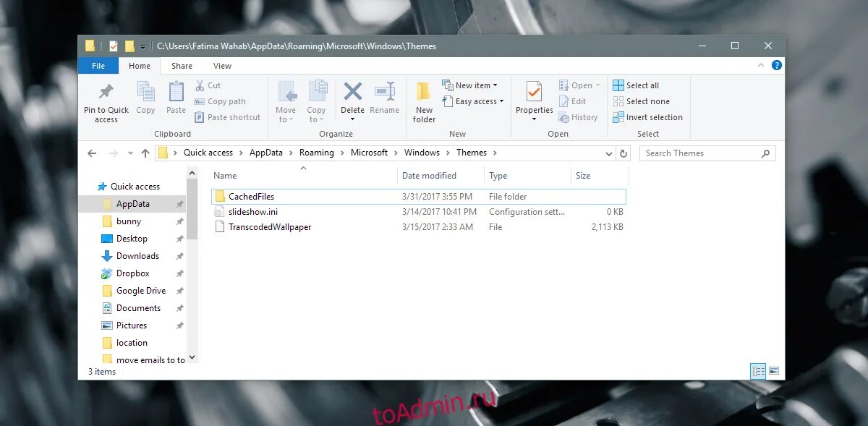Switch to Details view icon in status bar
868x426 pixels.
758,371
